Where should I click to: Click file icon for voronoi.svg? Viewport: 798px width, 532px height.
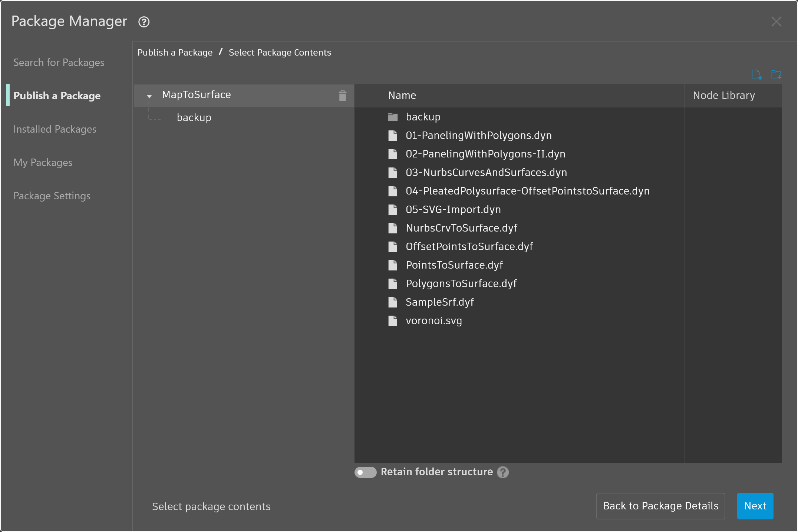(x=393, y=321)
